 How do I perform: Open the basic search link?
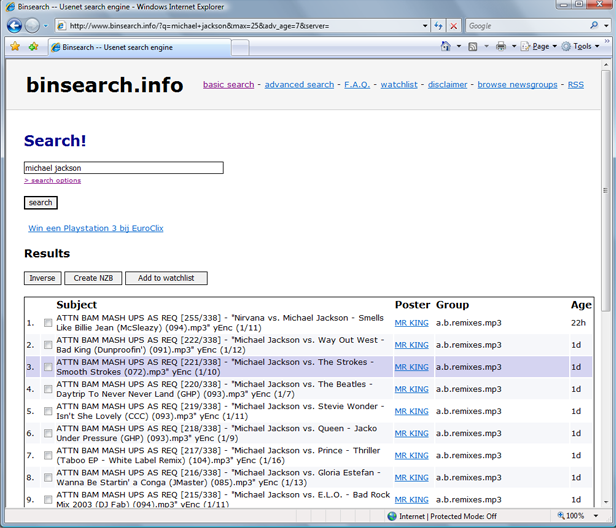pyautogui.click(x=229, y=84)
